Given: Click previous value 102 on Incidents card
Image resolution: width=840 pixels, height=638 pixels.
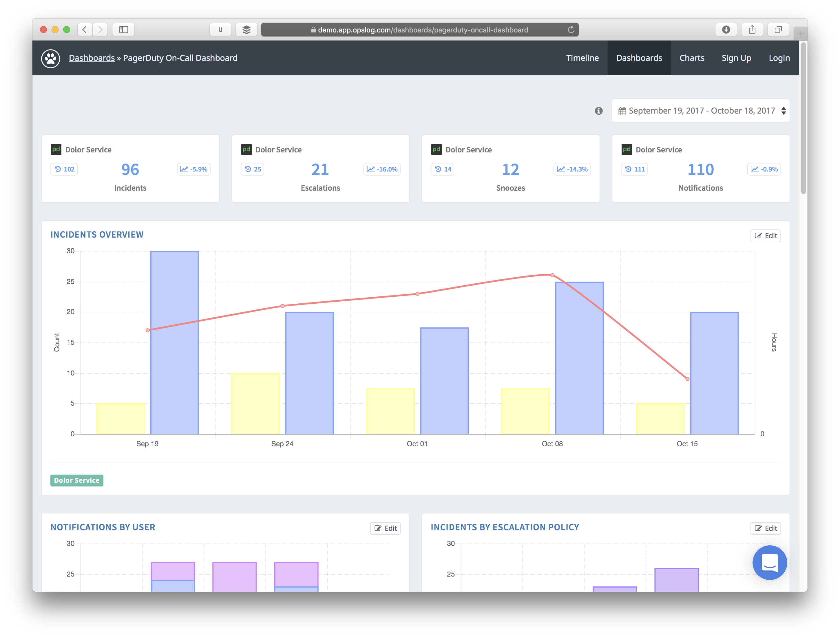Looking at the screenshot, I should click(64, 169).
